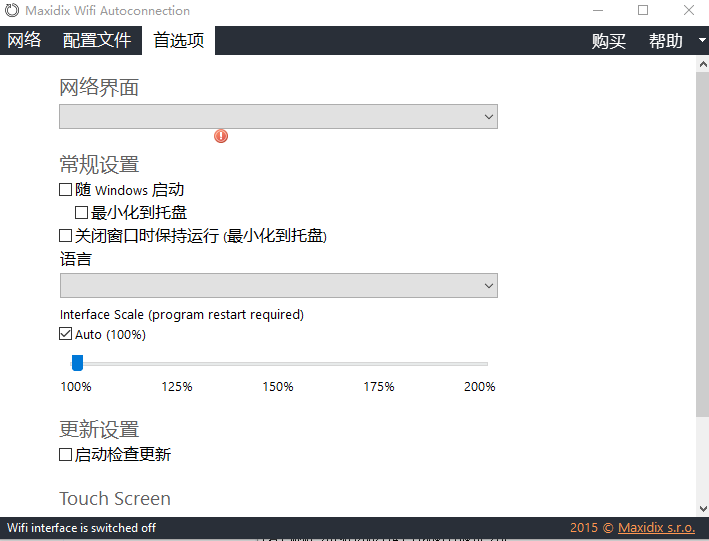
Task: Uncheck the Auto (100%) scale checkbox
Action: (66, 335)
